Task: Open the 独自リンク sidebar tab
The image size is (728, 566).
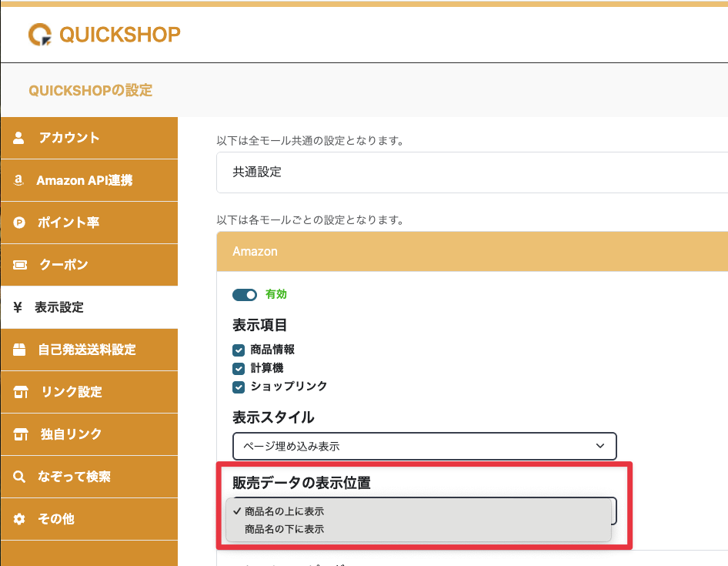Action: click(71, 434)
